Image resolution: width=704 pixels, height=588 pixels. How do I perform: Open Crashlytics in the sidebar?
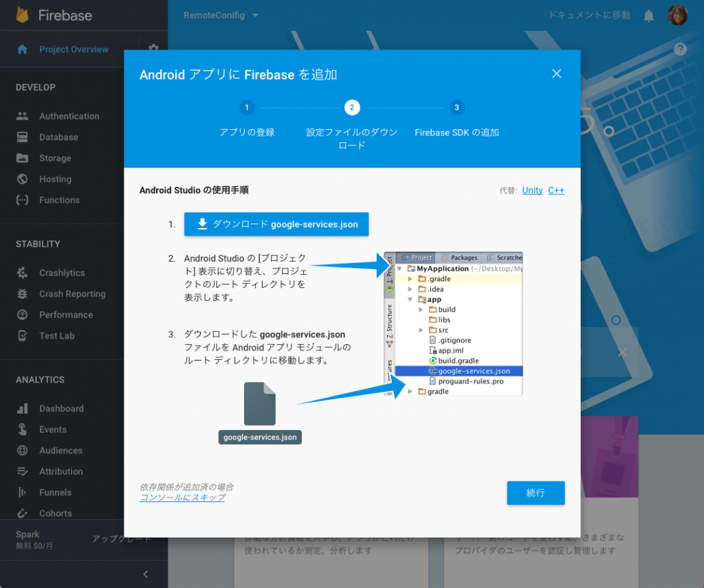[62, 273]
